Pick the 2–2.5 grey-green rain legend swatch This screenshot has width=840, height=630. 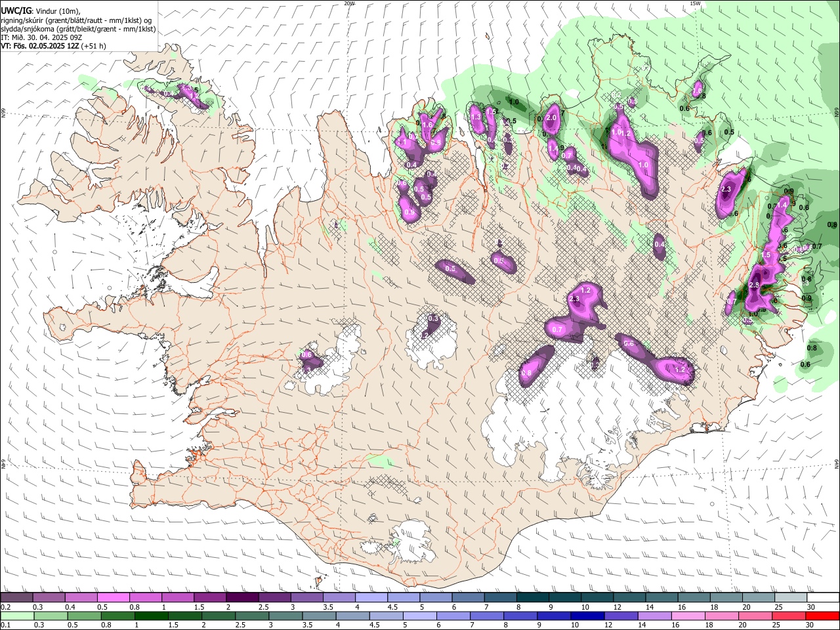(219, 616)
